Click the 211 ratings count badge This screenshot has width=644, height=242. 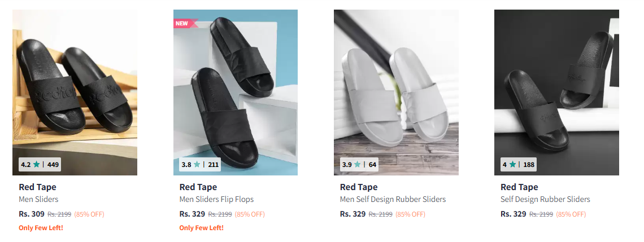tap(214, 165)
